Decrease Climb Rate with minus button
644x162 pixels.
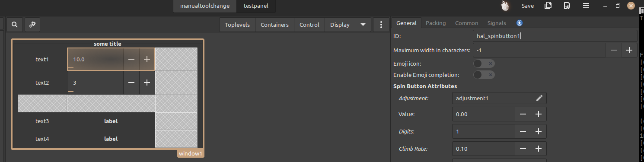(x=523, y=149)
